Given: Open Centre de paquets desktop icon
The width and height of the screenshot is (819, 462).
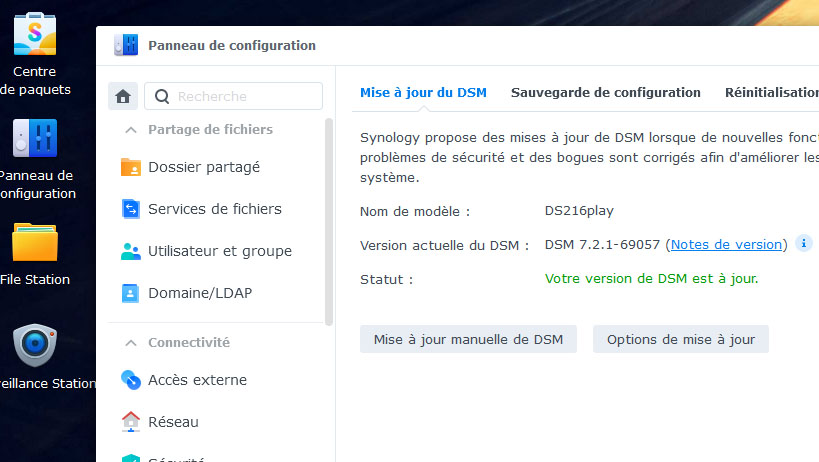Looking at the screenshot, I should tap(34, 34).
